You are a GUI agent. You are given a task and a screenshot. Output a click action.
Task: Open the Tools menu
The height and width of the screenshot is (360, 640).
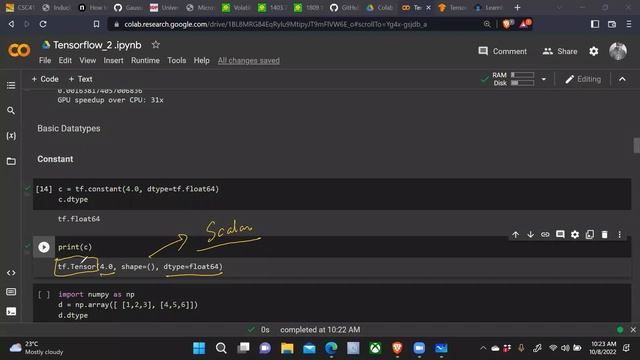click(x=176, y=60)
